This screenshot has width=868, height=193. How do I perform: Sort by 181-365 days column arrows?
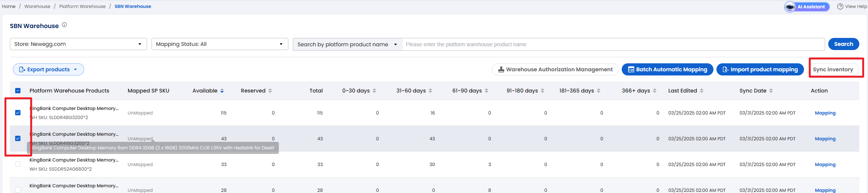599,91
